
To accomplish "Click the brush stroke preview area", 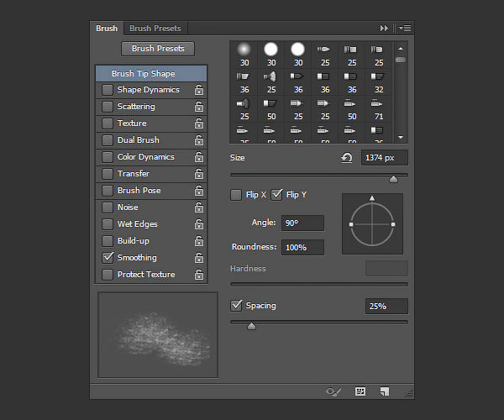I will [x=158, y=335].
